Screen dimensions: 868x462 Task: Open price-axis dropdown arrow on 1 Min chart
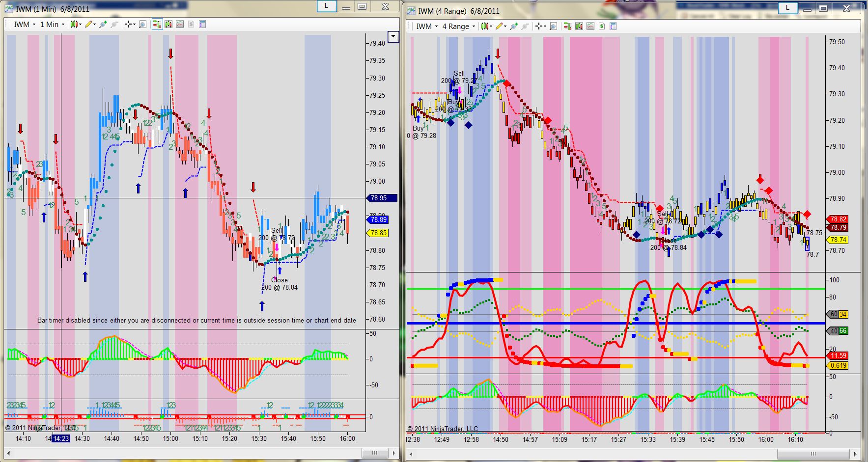point(393,36)
